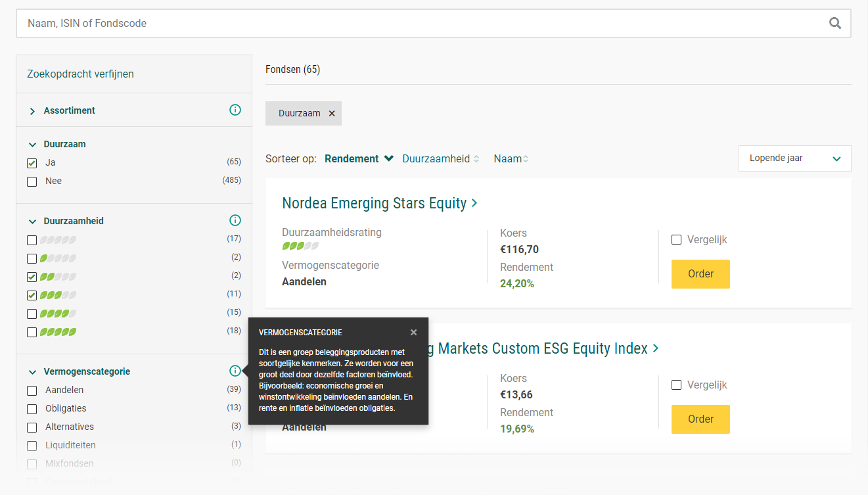
Task: Check the zero-leaf sustainability rating
Action: click(32, 240)
